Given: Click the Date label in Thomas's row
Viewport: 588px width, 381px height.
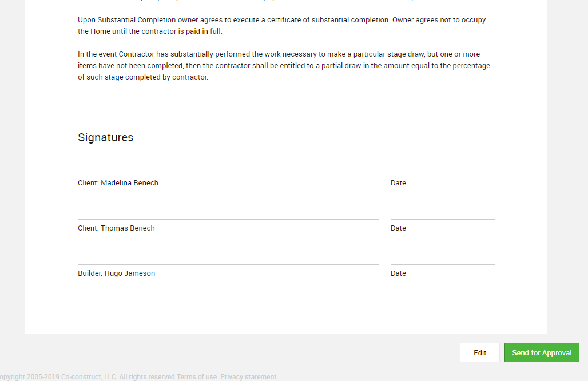Looking at the screenshot, I should coord(398,228).
